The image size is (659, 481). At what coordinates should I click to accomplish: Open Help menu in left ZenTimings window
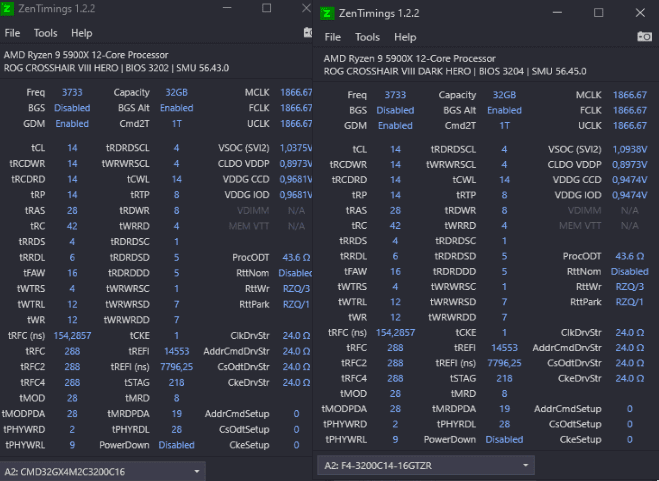82,33
